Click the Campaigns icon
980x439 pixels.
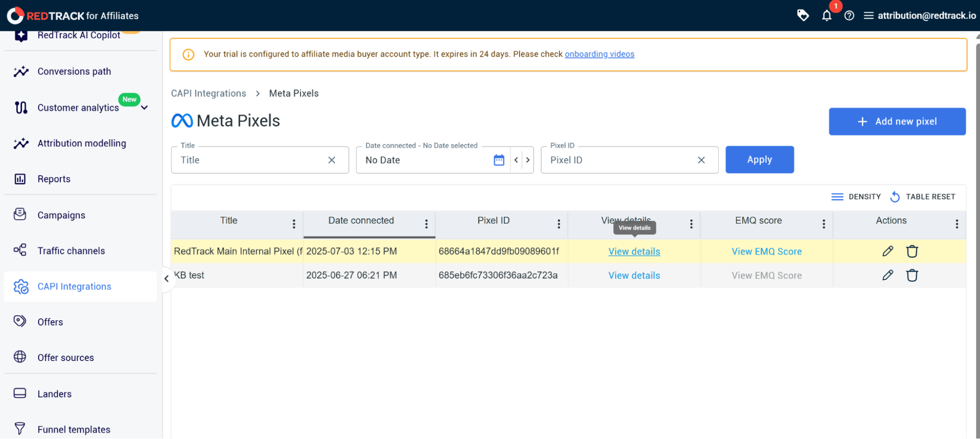(20, 214)
